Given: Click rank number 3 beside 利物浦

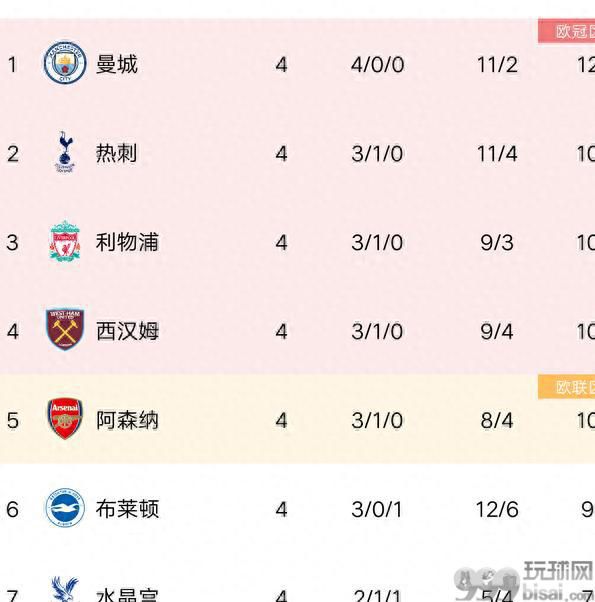Looking at the screenshot, I should 12,243.
